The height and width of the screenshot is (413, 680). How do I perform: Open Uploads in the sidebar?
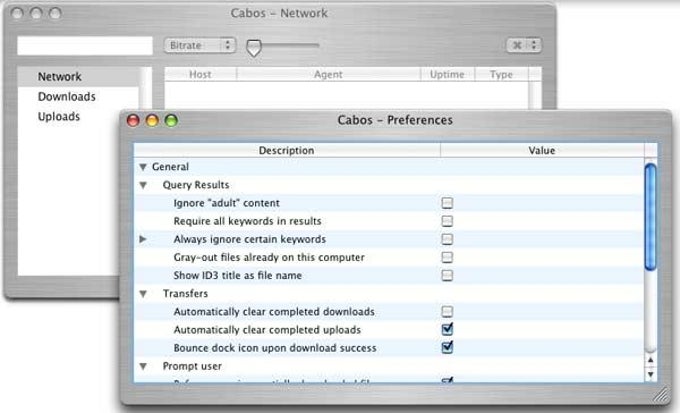(59, 116)
